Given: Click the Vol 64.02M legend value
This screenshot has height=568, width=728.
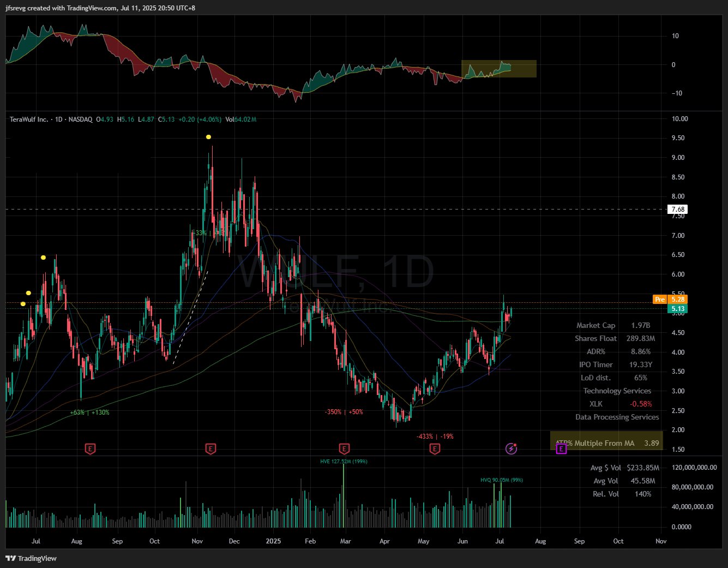Looking at the screenshot, I should 240,119.
